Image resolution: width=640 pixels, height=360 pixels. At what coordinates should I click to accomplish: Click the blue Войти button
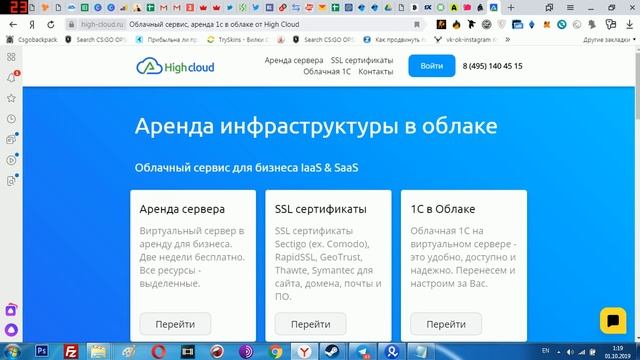click(x=431, y=66)
